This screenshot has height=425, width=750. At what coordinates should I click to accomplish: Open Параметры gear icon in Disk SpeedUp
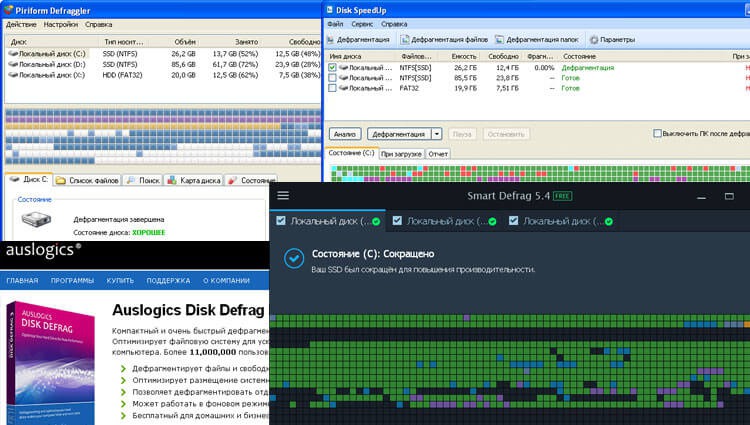point(593,39)
